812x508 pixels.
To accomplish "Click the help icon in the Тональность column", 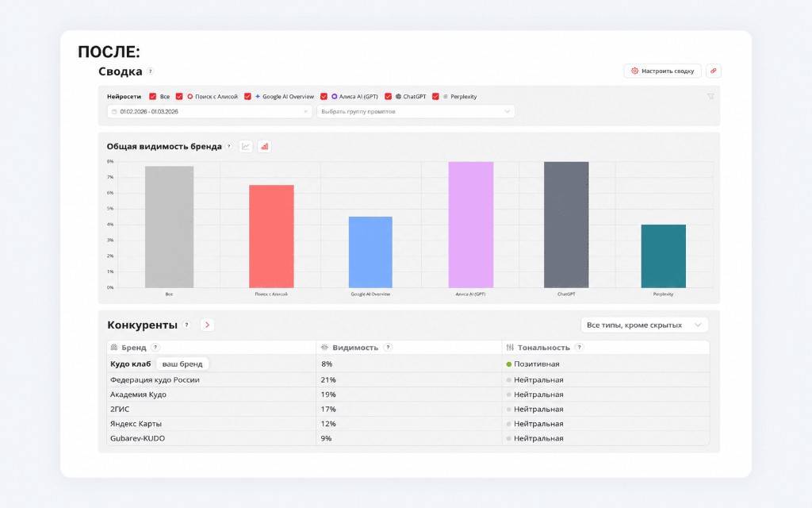I will (580, 348).
